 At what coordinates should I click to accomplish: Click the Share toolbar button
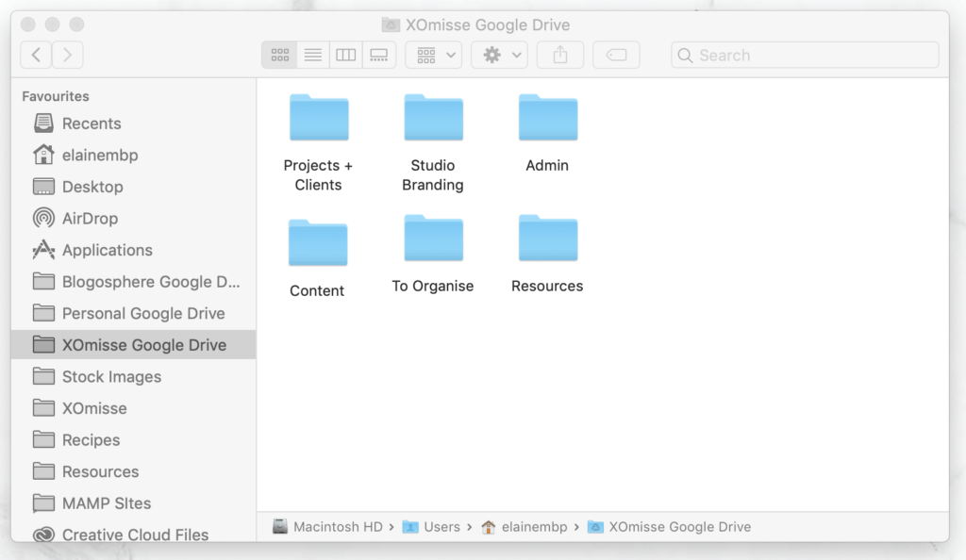click(x=560, y=55)
